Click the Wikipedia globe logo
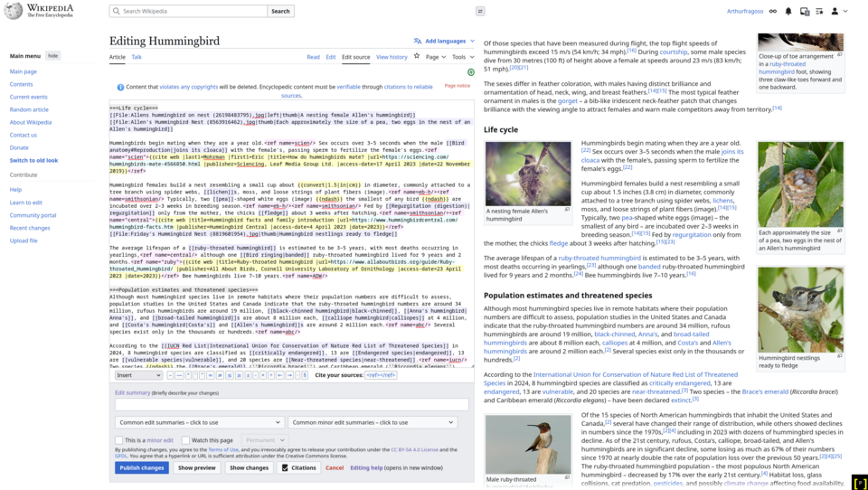Image resolution: width=868 pixels, height=490 pixels. click(14, 11)
